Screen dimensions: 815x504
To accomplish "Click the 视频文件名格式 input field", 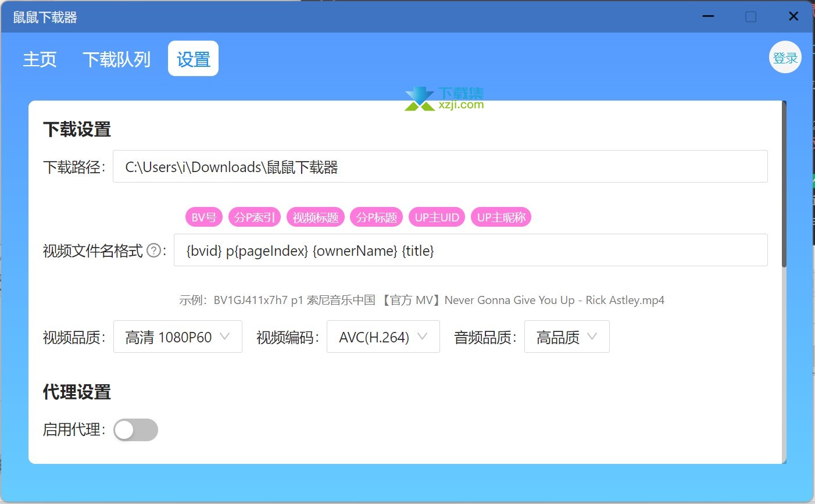I will pyautogui.click(x=471, y=250).
